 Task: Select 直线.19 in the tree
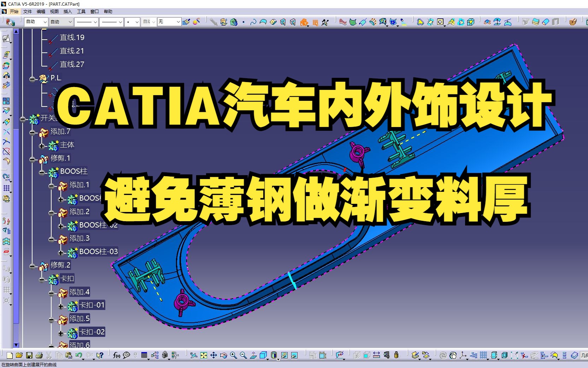click(x=72, y=37)
